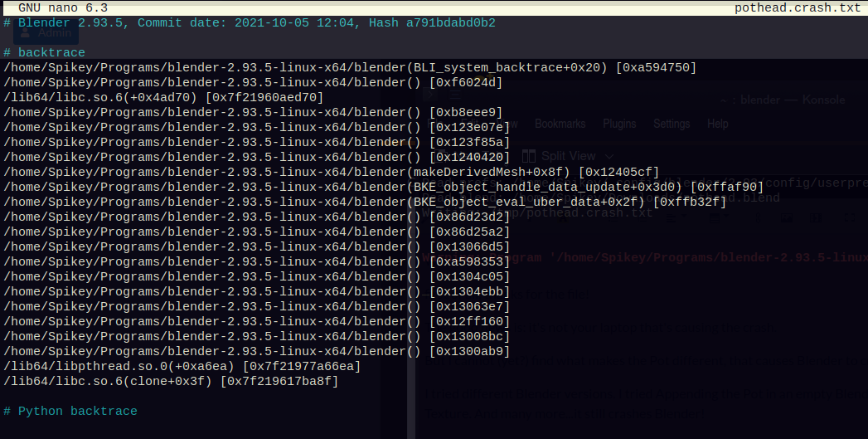Viewport: 868px width, 439px height.
Task: Click the address [0xf6024d]
Action: (466, 83)
